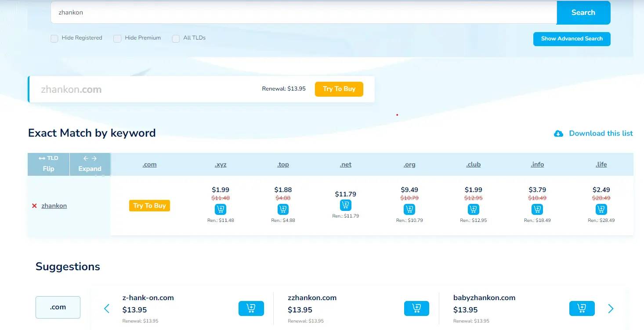Click Try To Buy in table row
The image size is (644, 330).
point(149,206)
